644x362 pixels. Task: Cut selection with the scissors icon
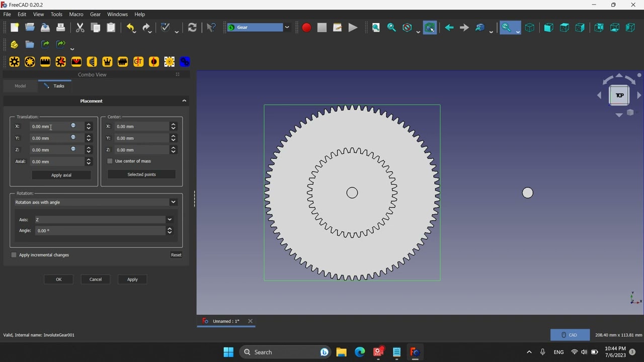tap(80, 28)
